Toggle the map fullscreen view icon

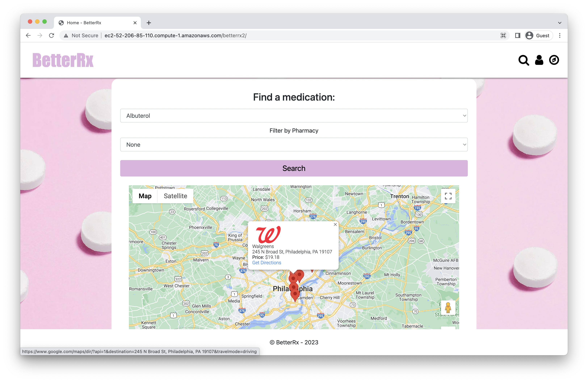click(448, 196)
